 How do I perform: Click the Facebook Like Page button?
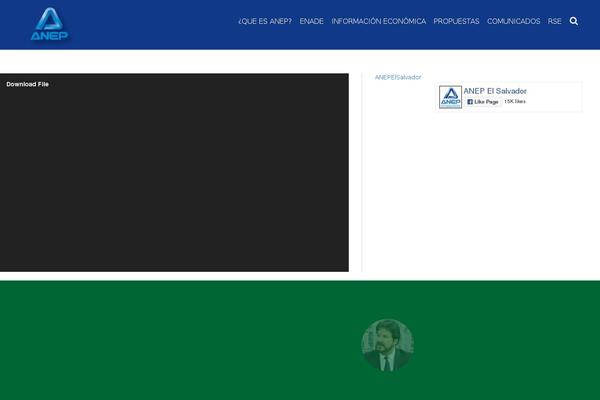(483, 102)
